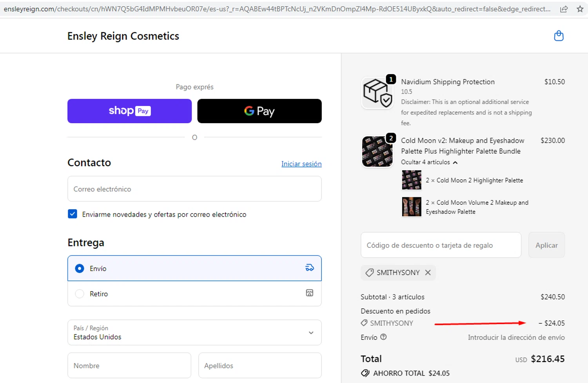Click the Aplicar discount button
Viewport: 588px width, 383px height.
click(546, 245)
